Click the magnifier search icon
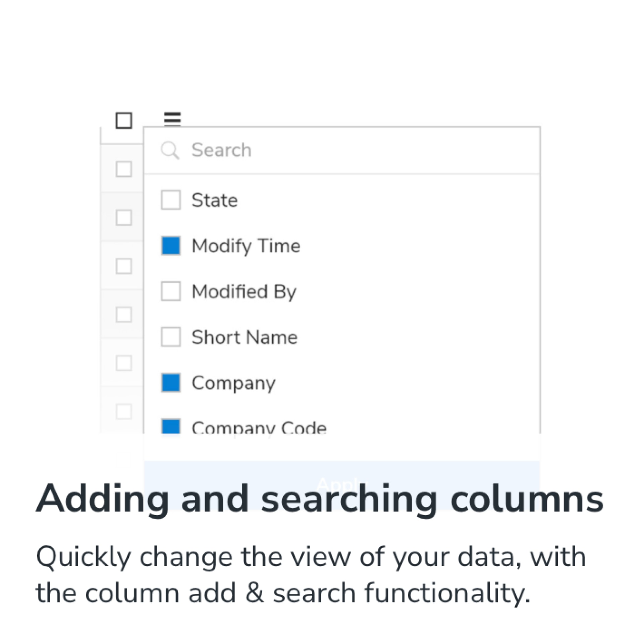This screenshot has height=644, width=644. (170, 150)
